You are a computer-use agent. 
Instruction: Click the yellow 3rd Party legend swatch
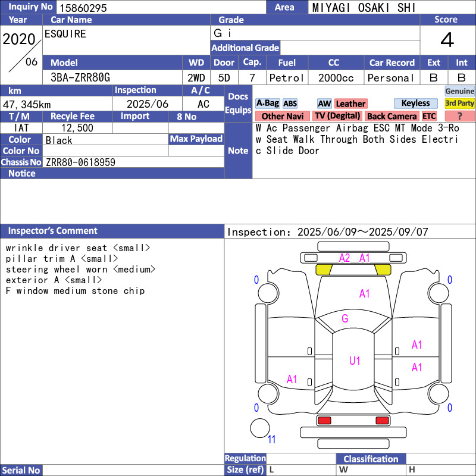[459, 104]
